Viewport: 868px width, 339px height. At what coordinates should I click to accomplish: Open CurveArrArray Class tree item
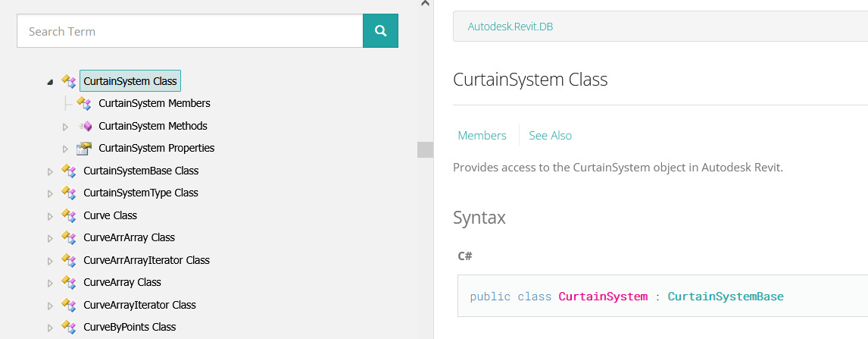(x=129, y=237)
